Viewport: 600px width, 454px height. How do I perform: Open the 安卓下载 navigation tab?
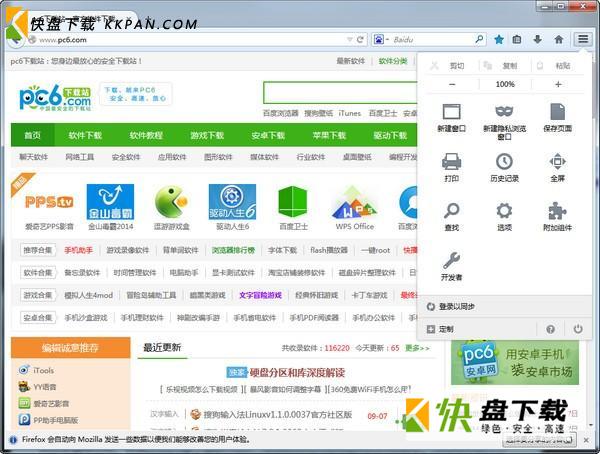[x=268, y=135]
